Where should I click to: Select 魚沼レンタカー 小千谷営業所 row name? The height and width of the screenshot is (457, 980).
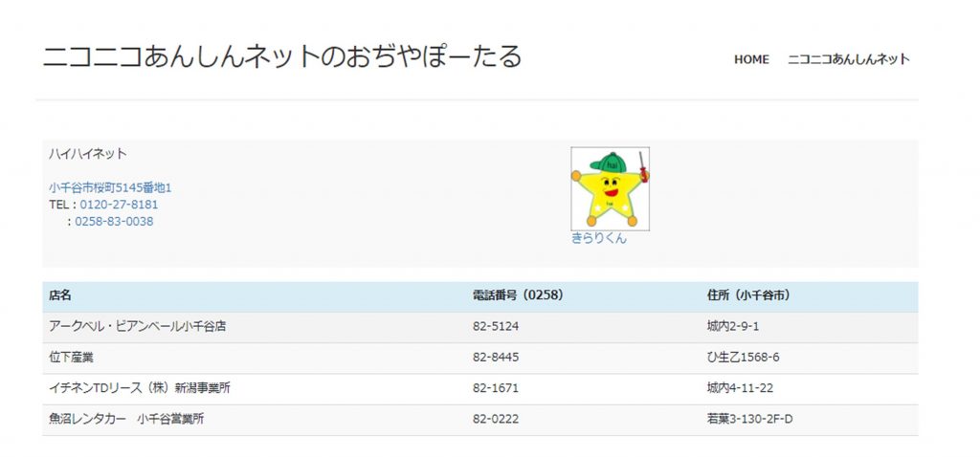[126, 419]
